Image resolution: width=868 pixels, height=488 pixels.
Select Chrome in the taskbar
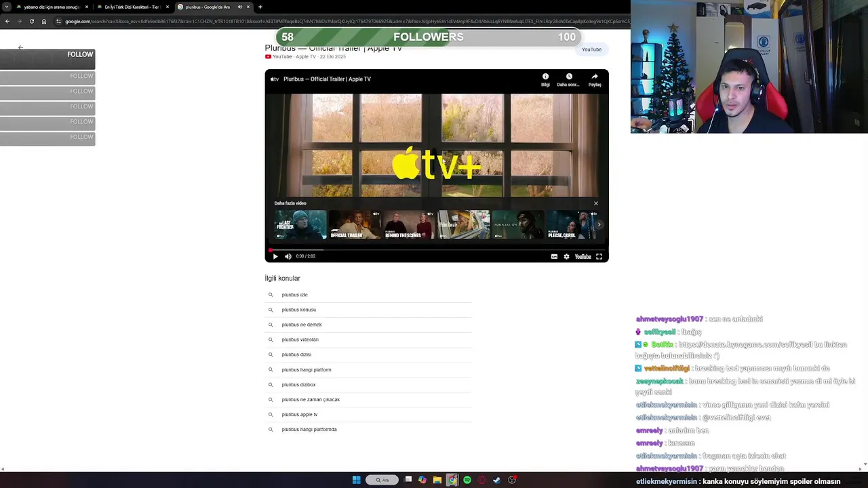click(x=452, y=480)
